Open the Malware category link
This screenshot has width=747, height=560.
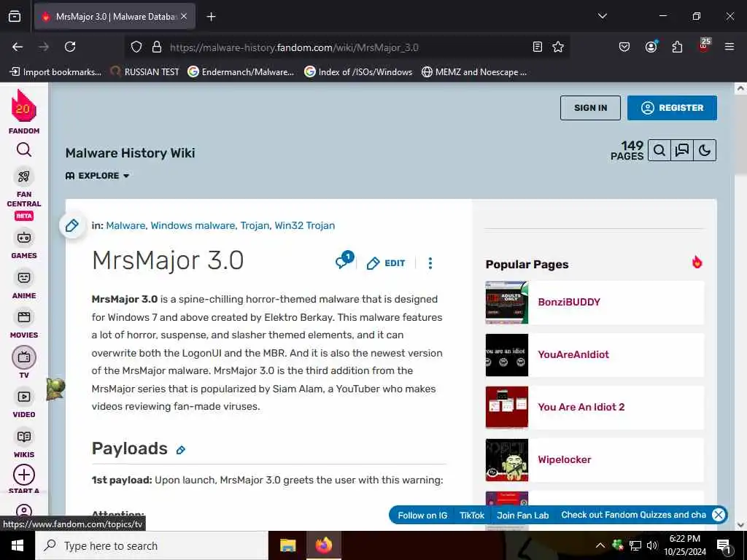pos(125,225)
